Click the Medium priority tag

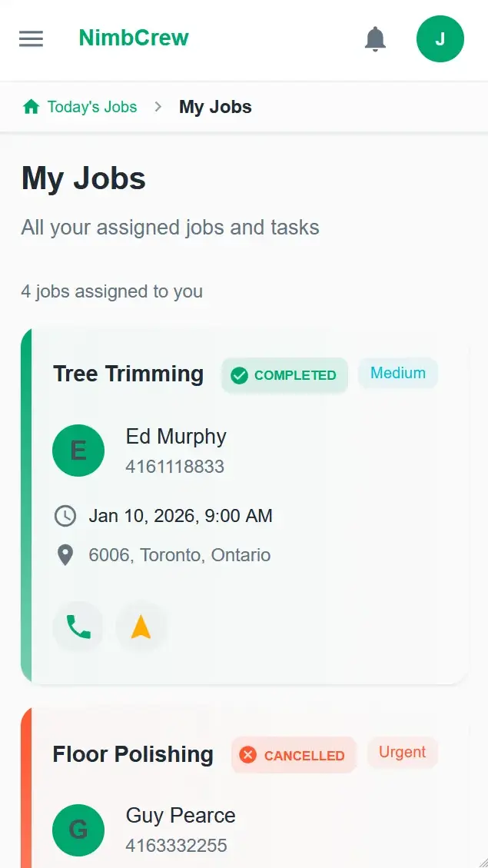397,374
